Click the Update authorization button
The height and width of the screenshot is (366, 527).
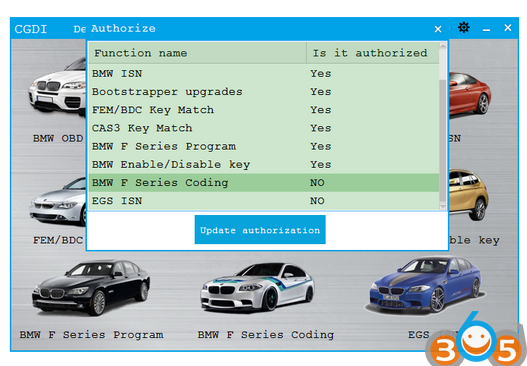[260, 230]
